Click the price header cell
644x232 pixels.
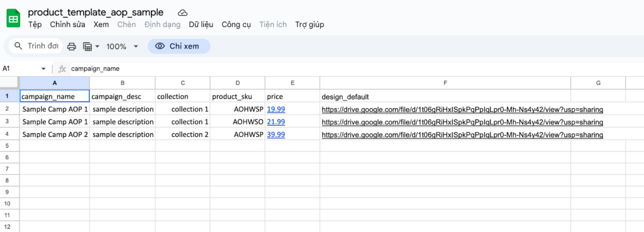tap(292, 96)
